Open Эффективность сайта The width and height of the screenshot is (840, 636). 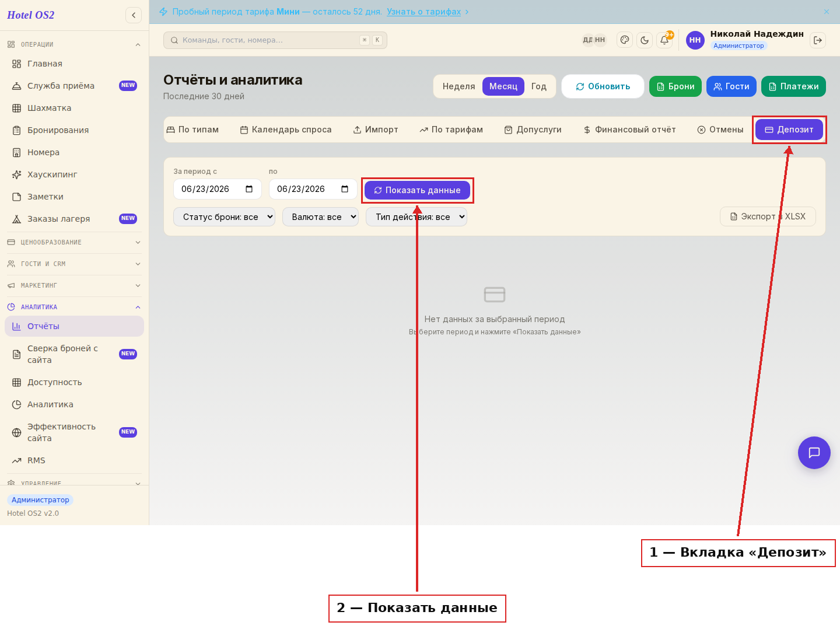click(x=75, y=432)
